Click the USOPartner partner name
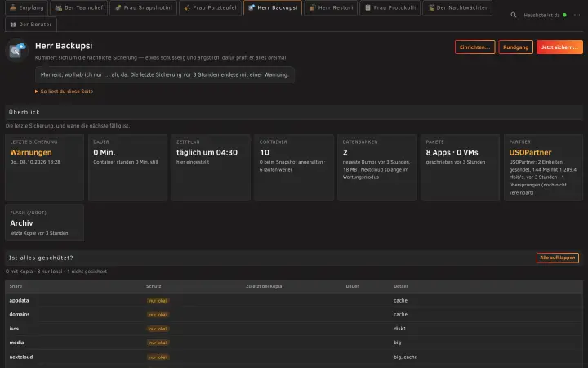 (x=530, y=152)
